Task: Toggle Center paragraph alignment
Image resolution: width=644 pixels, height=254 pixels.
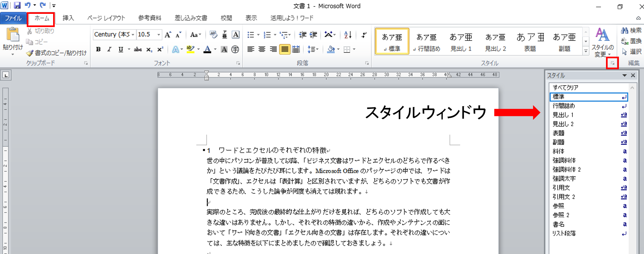Action: click(x=262, y=49)
